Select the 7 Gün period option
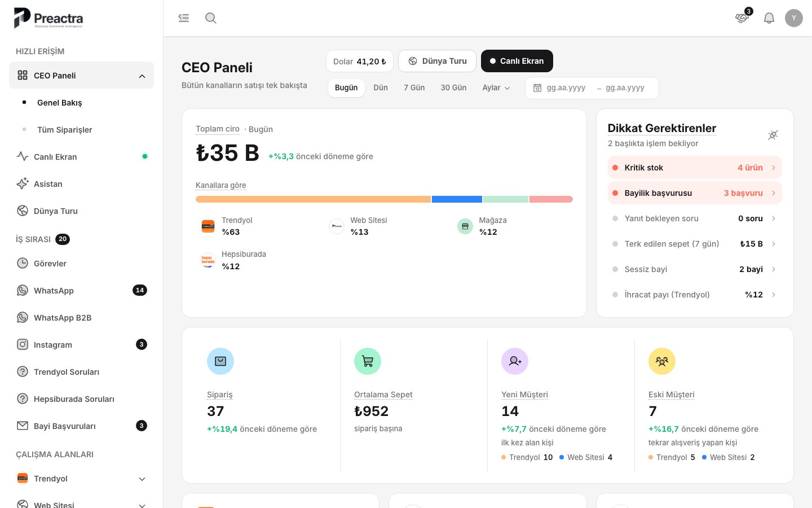 click(414, 87)
